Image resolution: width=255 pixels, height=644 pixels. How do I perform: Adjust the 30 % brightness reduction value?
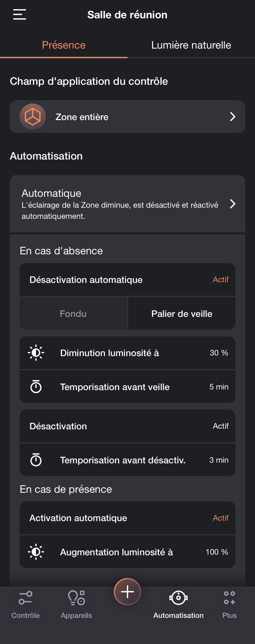[219, 353]
